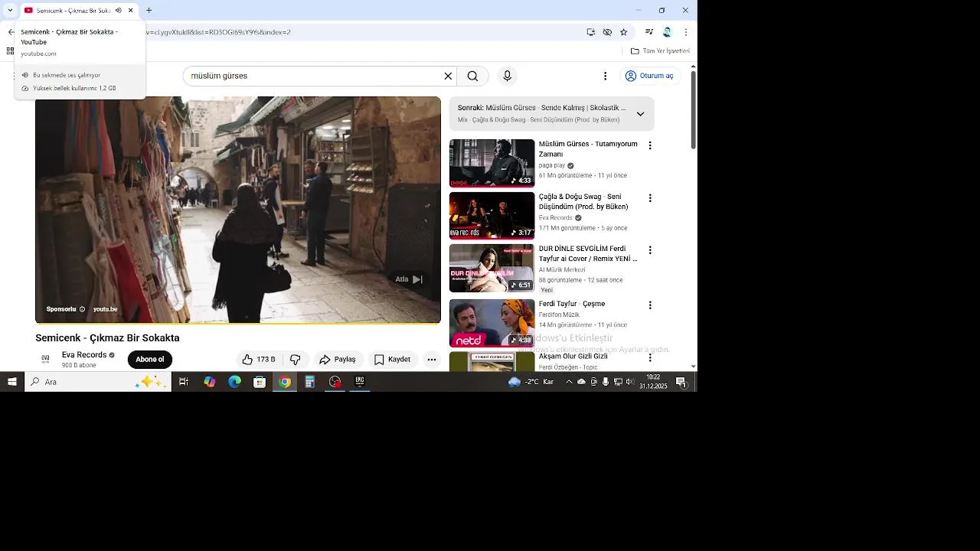Open more actions menu below the video
This screenshot has height=551, width=980.
(432, 360)
